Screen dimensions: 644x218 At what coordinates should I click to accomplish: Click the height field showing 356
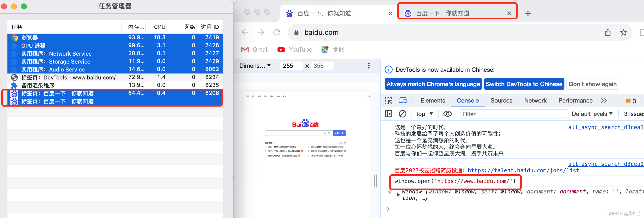[x=322, y=66]
